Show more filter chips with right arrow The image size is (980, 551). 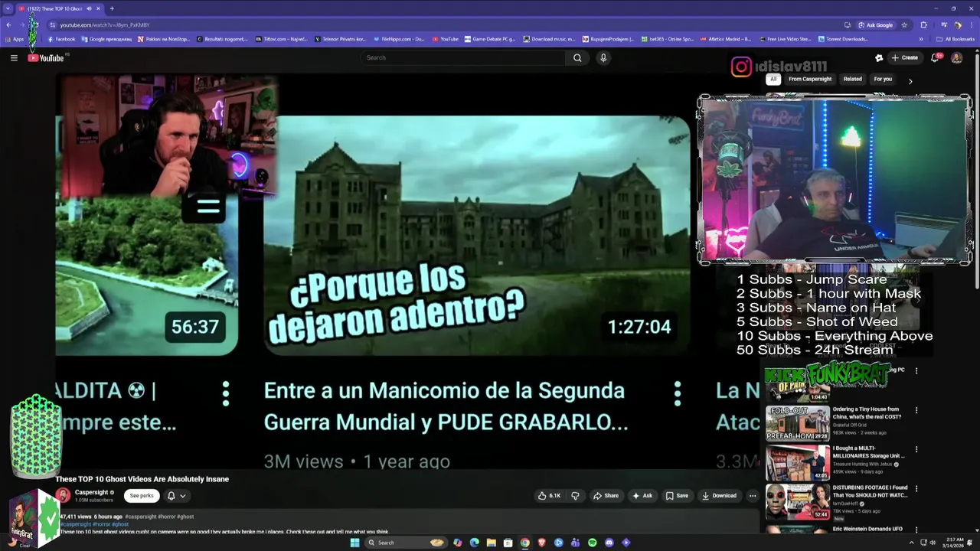click(910, 80)
